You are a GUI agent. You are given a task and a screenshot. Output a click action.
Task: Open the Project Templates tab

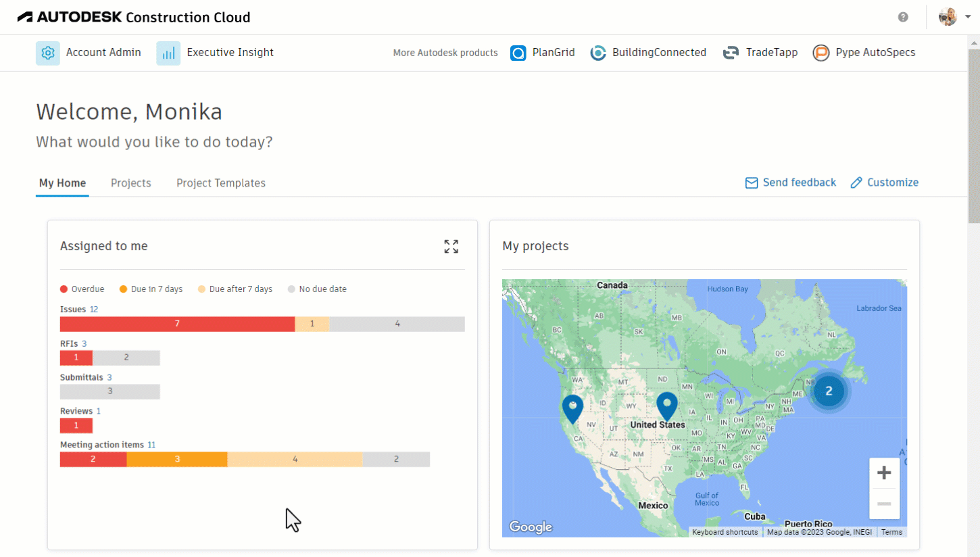221,183
